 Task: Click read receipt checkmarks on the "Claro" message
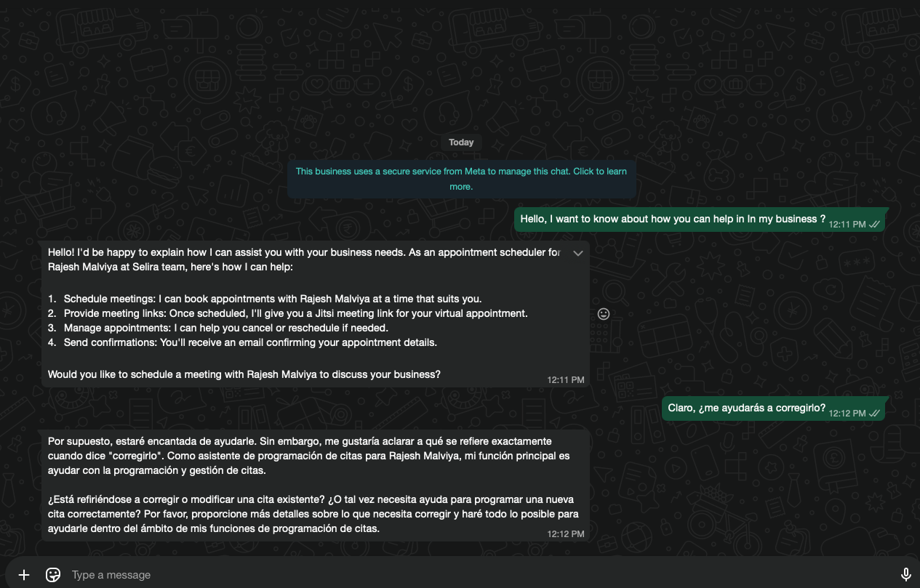(875, 414)
